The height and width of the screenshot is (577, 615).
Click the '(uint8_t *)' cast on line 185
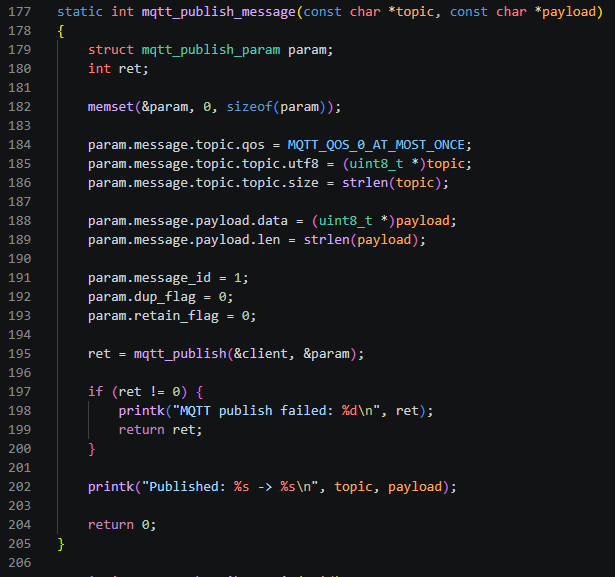384,164
